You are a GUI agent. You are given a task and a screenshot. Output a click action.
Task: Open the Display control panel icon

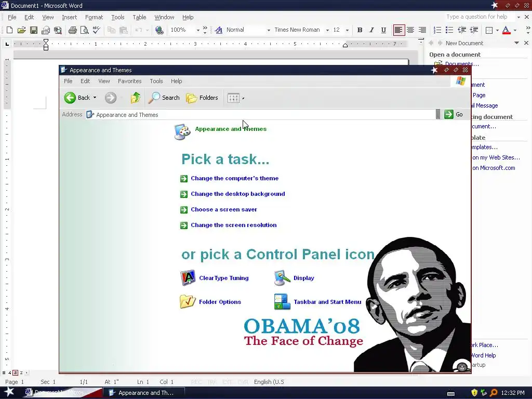tap(282, 278)
